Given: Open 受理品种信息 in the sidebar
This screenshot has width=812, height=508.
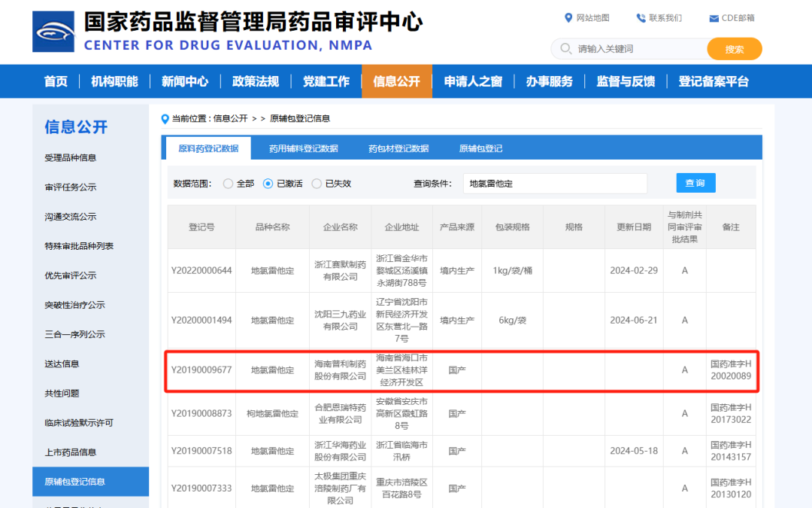Looking at the screenshot, I should click(71, 158).
